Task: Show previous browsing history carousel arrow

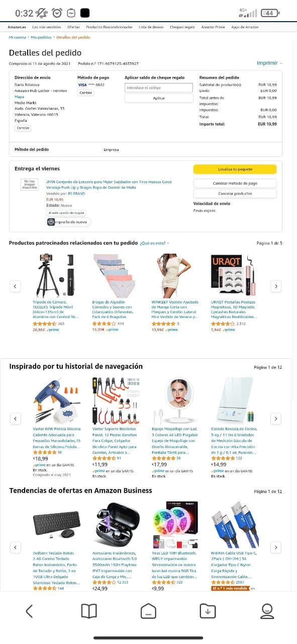Action: click(x=16, y=419)
